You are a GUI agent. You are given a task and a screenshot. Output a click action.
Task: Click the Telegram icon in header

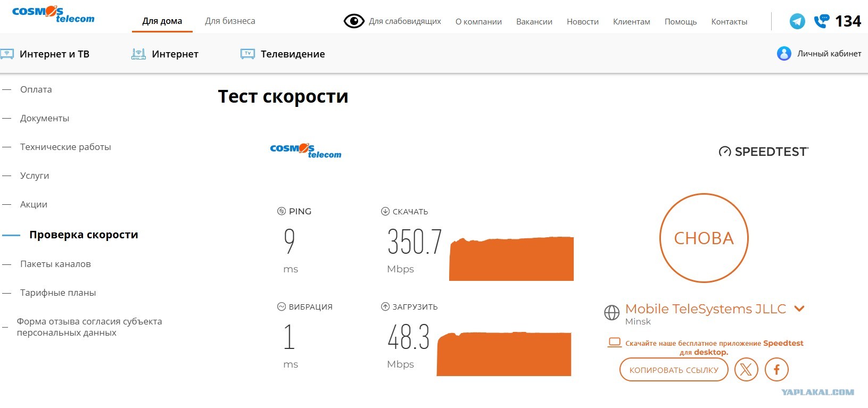(797, 21)
